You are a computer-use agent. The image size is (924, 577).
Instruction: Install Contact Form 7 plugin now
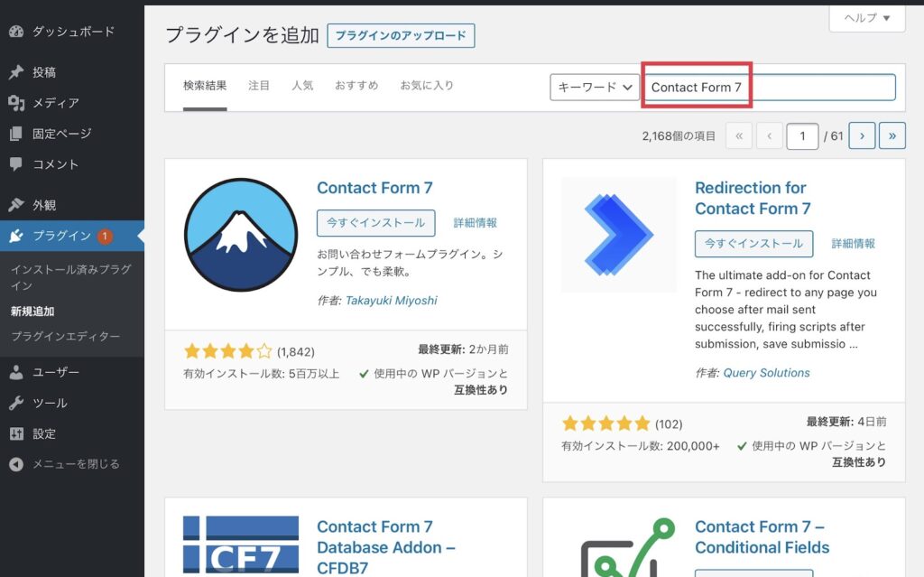[x=375, y=223]
